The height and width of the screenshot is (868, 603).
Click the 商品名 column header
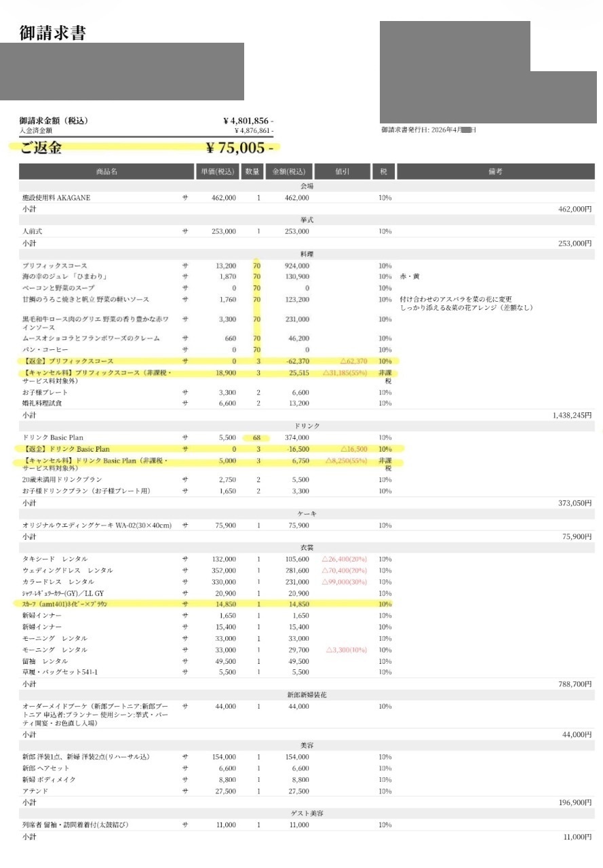(x=106, y=172)
